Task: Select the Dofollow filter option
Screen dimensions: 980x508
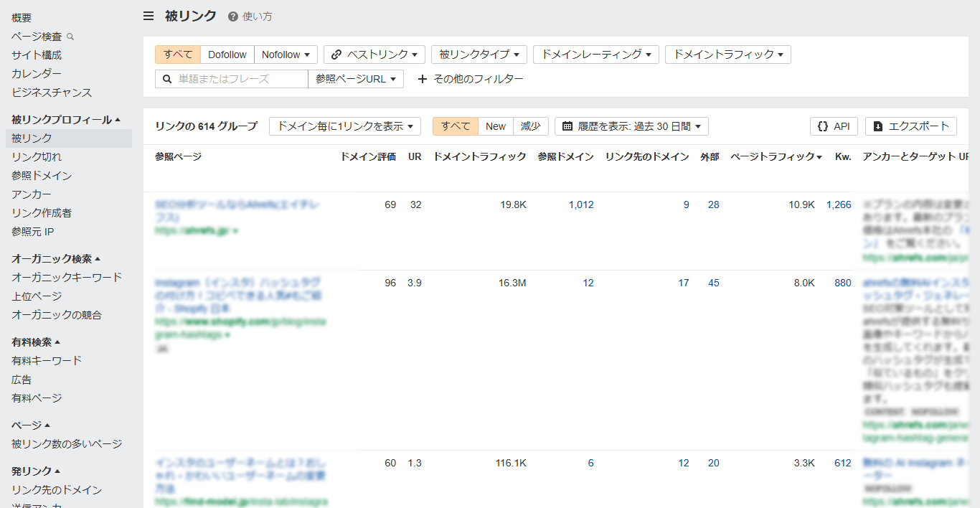Action: tap(227, 54)
